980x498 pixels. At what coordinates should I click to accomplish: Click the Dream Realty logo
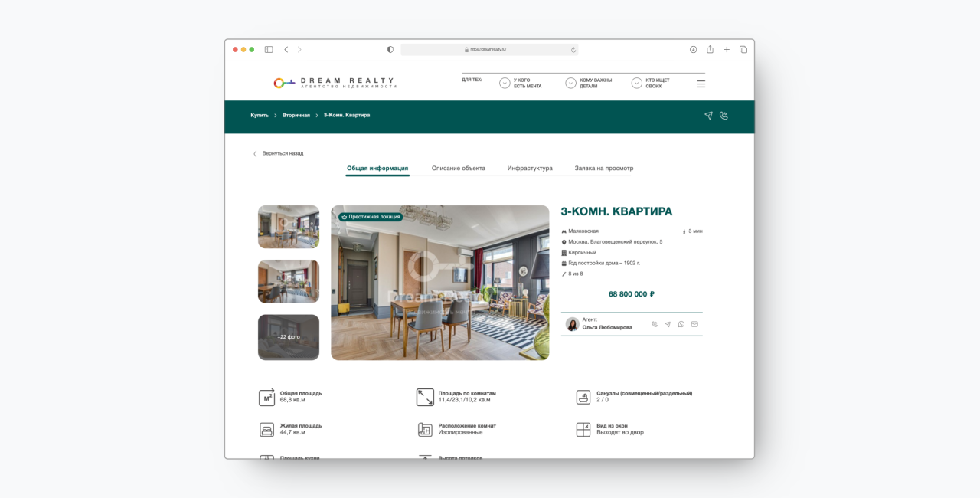[335, 83]
